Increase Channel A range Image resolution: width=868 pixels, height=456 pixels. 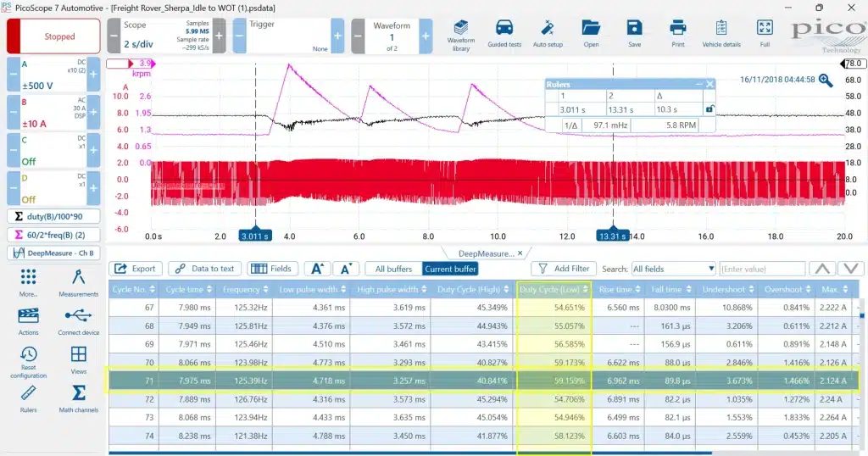click(93, 74)
